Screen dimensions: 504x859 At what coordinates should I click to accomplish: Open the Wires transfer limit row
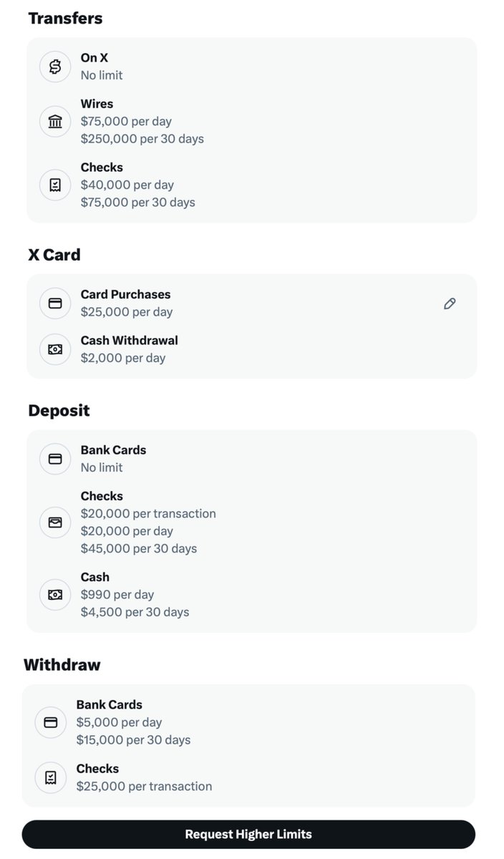coord(251,122)
